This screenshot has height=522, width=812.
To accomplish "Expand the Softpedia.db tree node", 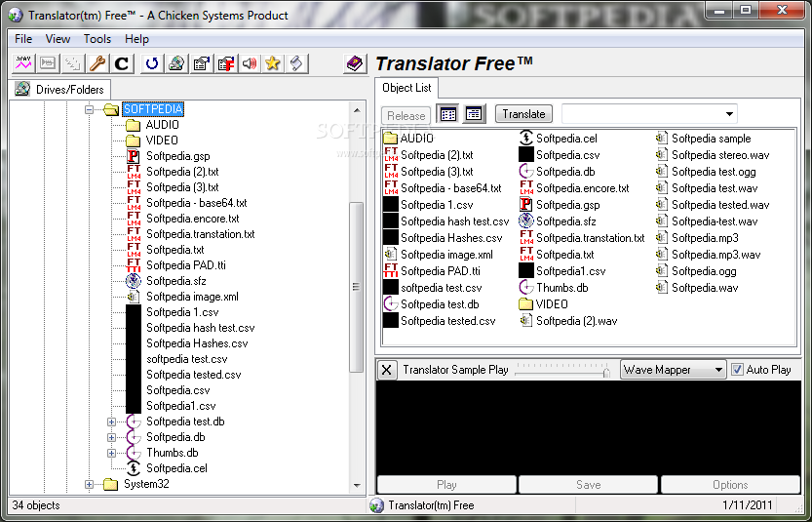I will coord(111,437).
